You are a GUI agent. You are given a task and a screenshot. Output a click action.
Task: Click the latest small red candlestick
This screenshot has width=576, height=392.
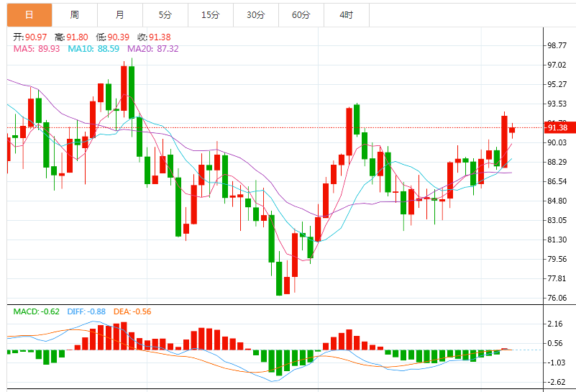(x=512, y=129)
